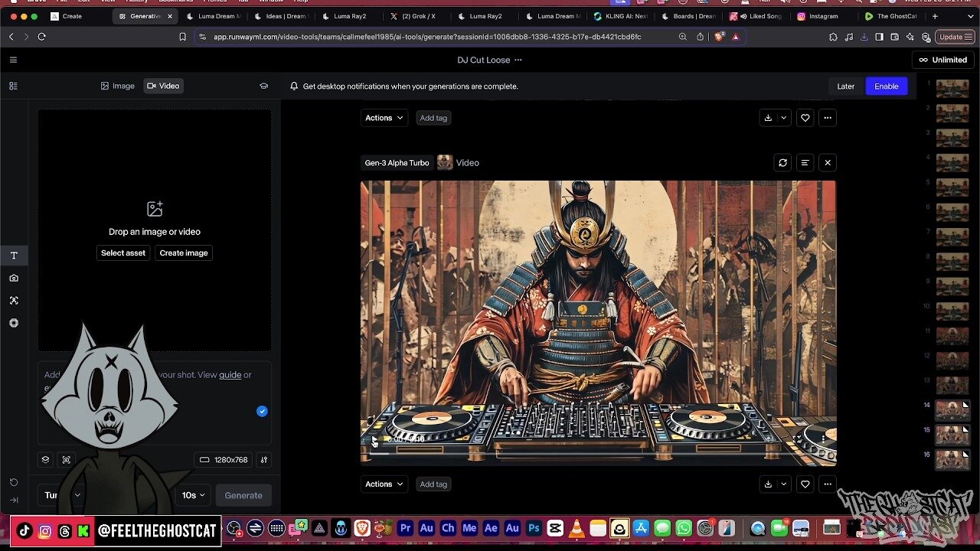Regenerate the Gen-3 Alpha Turbo video
This screenshot has height=551, width=980.
[782, 162]
